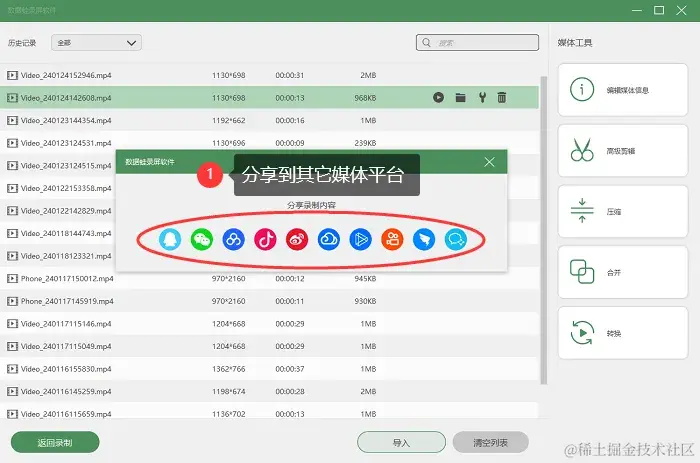700x463 pixels.
Task: Share to orange Kuaishou camera icon
Action: (392, 239)
